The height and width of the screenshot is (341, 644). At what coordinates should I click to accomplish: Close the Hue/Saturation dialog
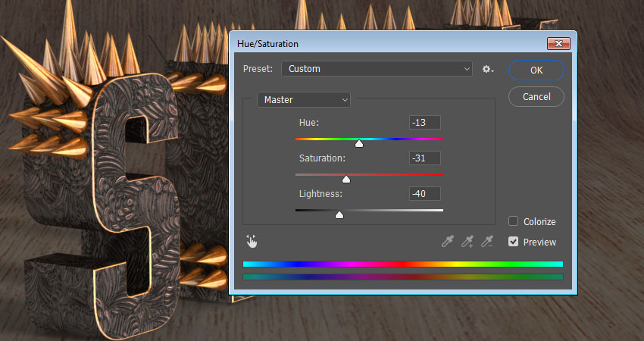point(558,43)
